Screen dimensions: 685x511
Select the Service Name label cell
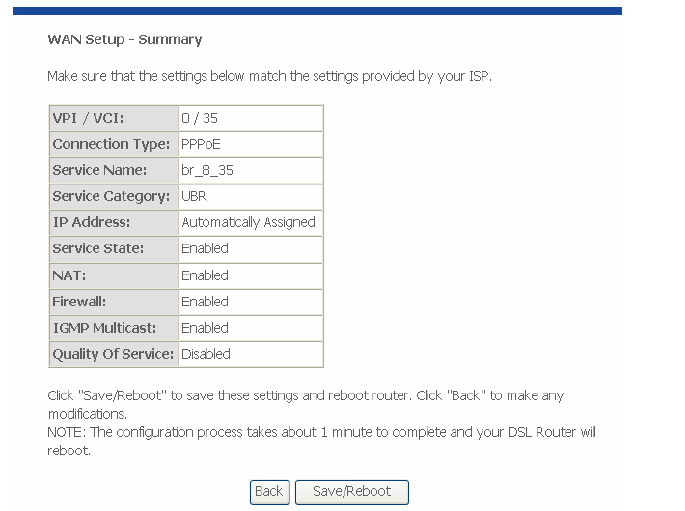[x=112, y=170]
